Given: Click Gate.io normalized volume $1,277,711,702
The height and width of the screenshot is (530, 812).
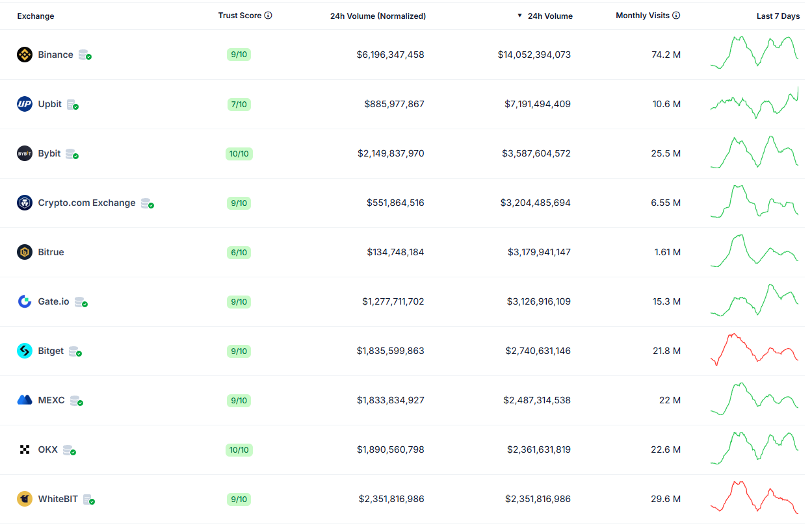Looking at the screenshot, I should tap(393, 301).
